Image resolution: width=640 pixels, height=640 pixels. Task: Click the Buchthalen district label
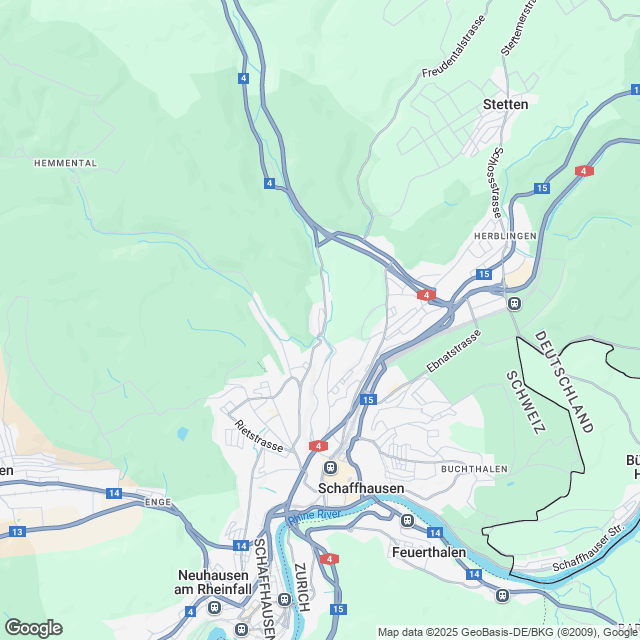(474, 469)
